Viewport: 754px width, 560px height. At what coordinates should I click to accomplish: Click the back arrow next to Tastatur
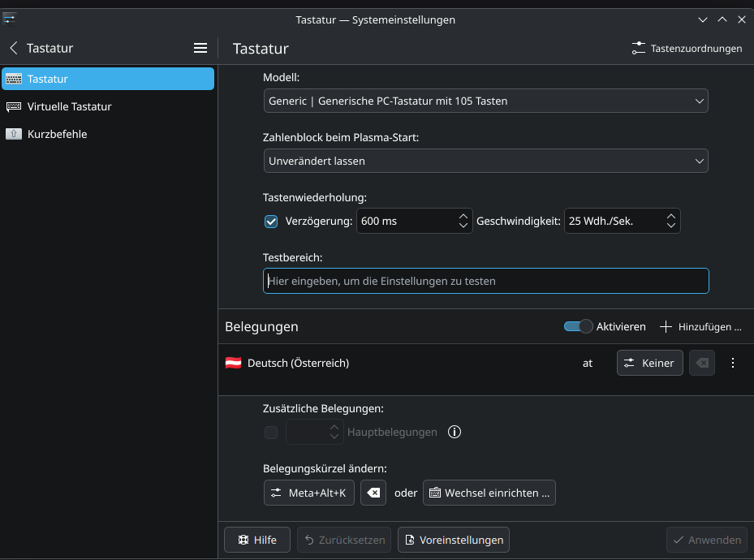[14, 48]
